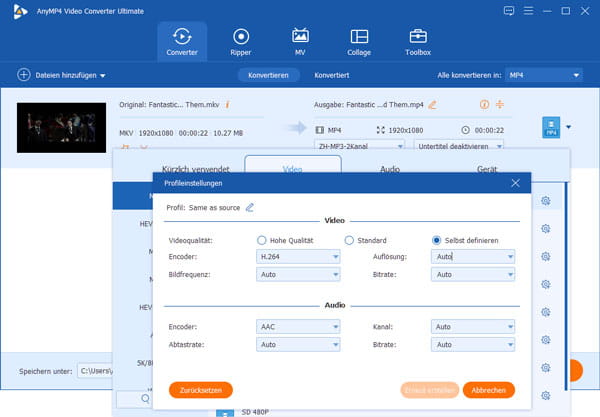Open output media info icon
600x417 pixels.
coord(484,104)
